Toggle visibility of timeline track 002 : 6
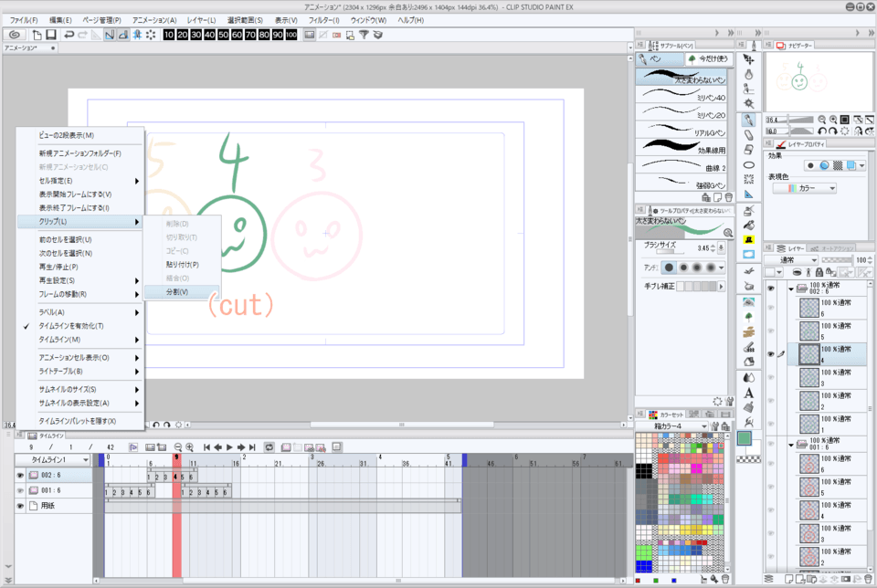Image resolution: width=877 pixels, height=588 pixels. [20, 476]
